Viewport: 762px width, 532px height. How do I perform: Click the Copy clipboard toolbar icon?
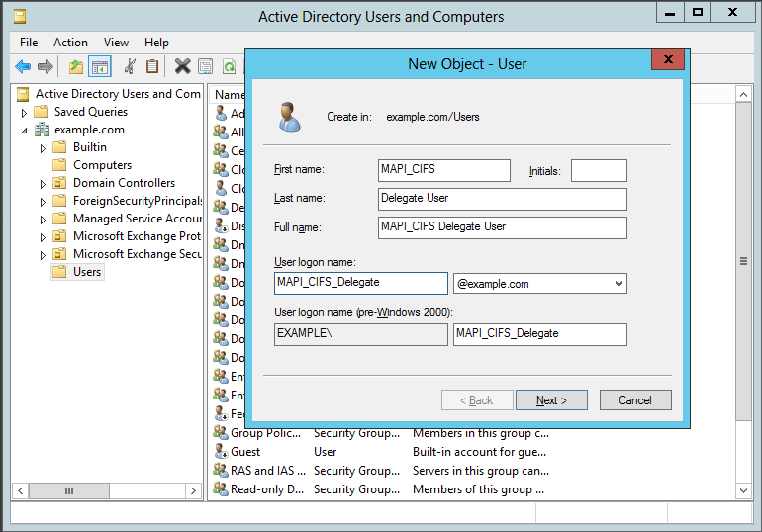click(x=152, y=66)
